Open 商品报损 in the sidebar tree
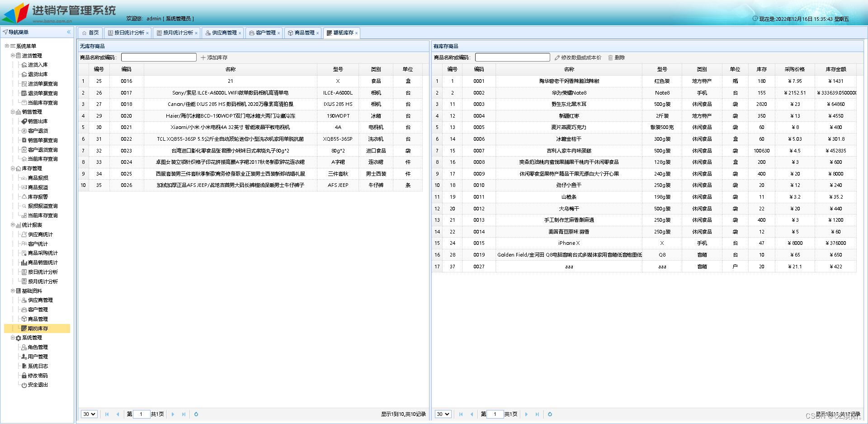 coord(38,178)
